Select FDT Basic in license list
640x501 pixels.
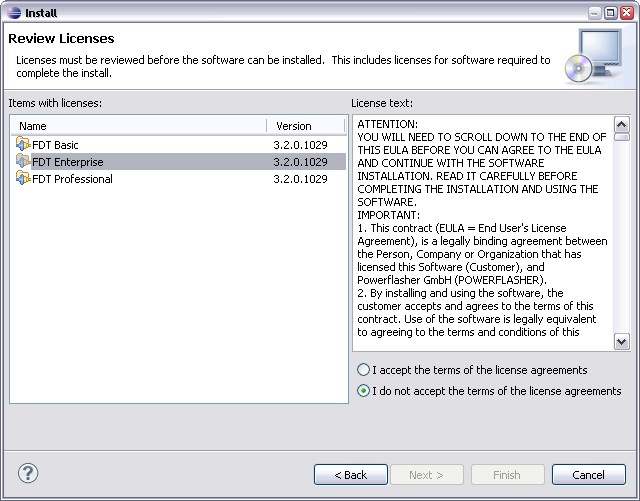pos(178,145)
